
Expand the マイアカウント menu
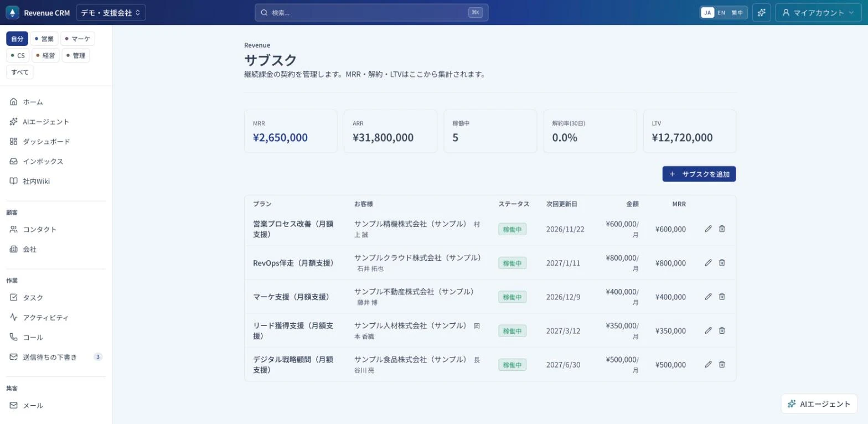[x=818, y=12]
